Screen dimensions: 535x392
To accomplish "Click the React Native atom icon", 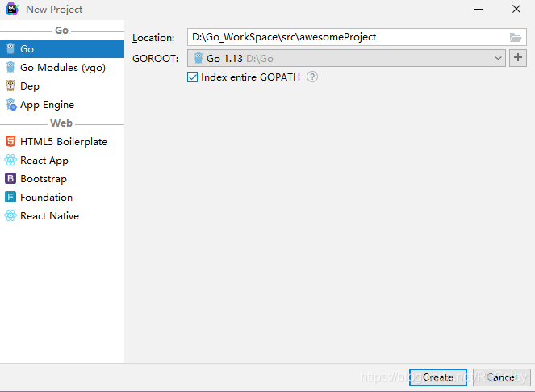I will point(10,215).
